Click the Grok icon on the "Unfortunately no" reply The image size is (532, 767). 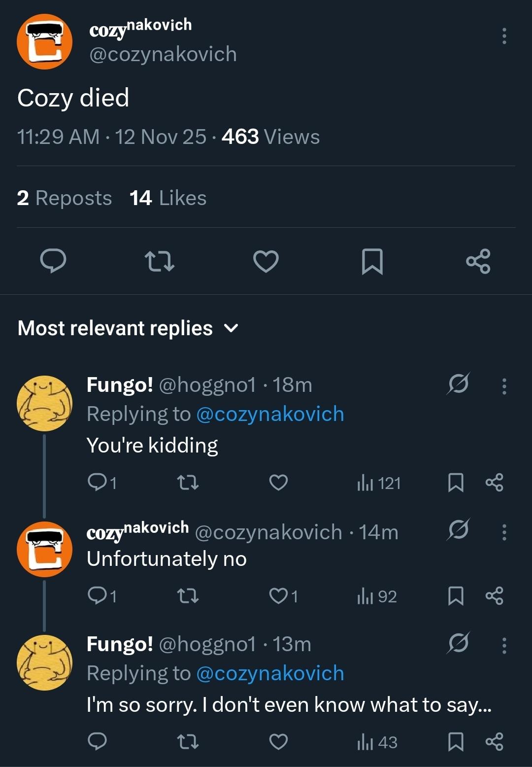(459, 530)
